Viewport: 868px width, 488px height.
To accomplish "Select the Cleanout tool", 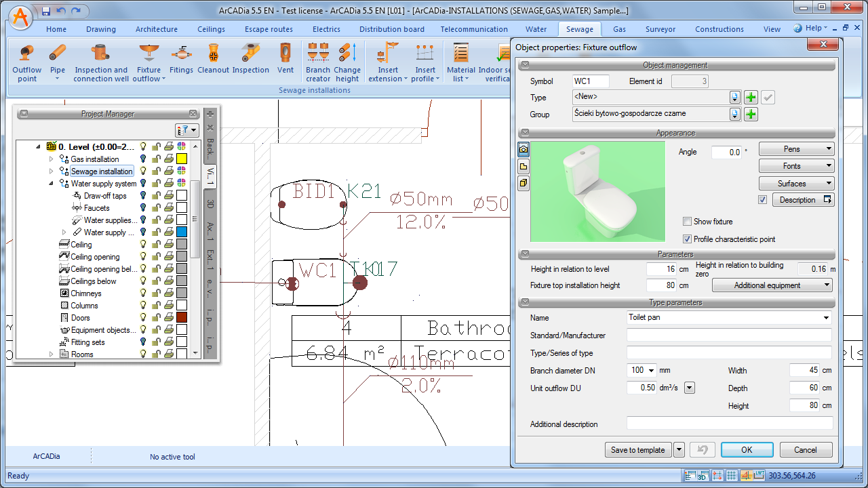I will tap(213, 62).
